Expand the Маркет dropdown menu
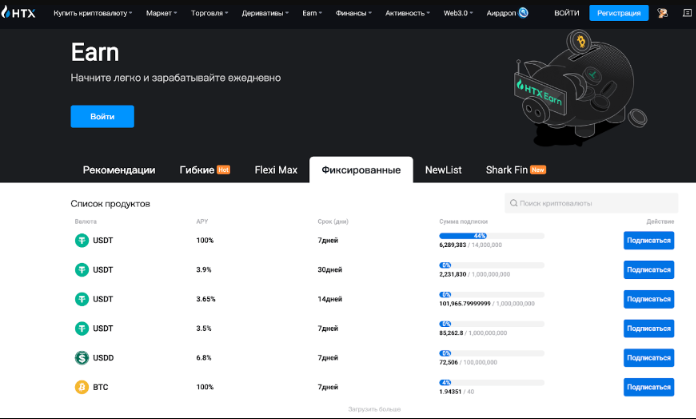 [x=162, y=13]
